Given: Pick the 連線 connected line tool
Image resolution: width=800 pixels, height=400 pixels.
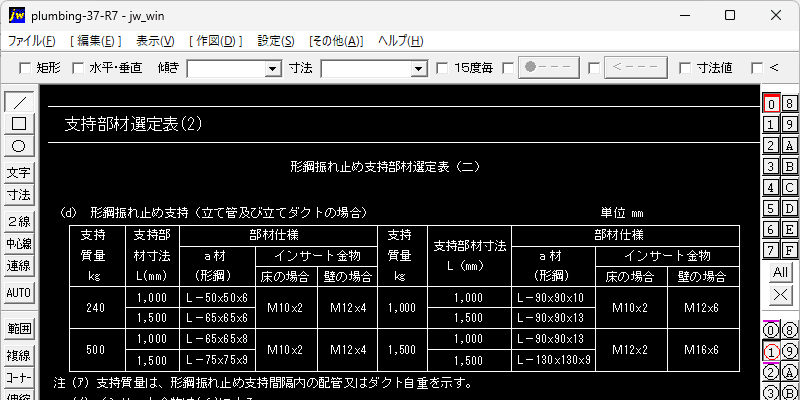Looking at the screenshot, I should click(19, 265).
